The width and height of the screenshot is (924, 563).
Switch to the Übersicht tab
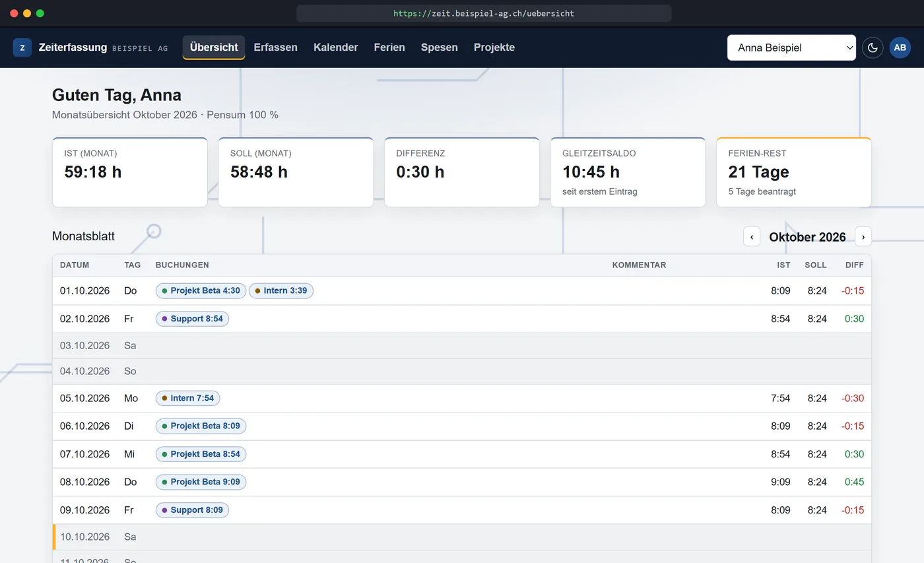point(214,48)
